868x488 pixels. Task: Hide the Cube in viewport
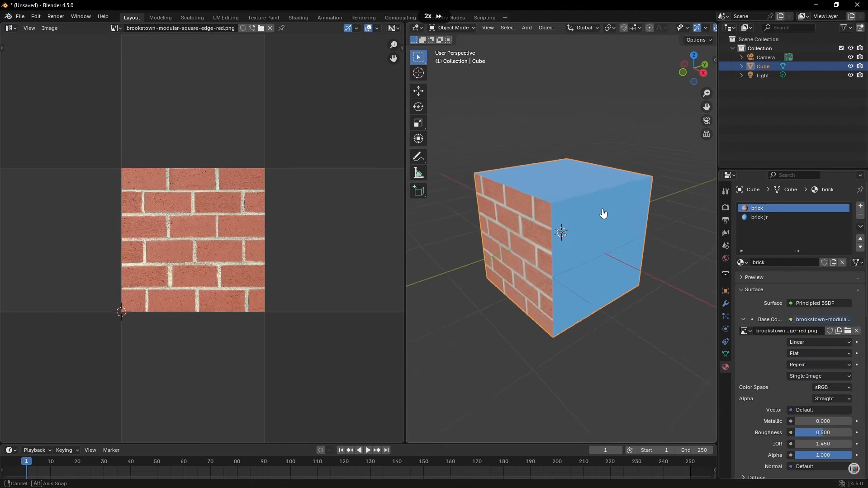(x=850, y=66)
